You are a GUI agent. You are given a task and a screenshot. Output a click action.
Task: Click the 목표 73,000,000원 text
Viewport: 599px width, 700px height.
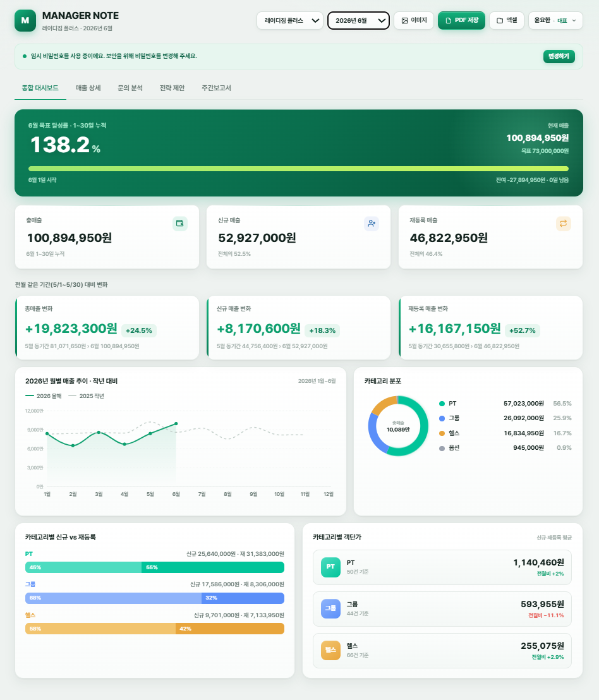(545, 151)
